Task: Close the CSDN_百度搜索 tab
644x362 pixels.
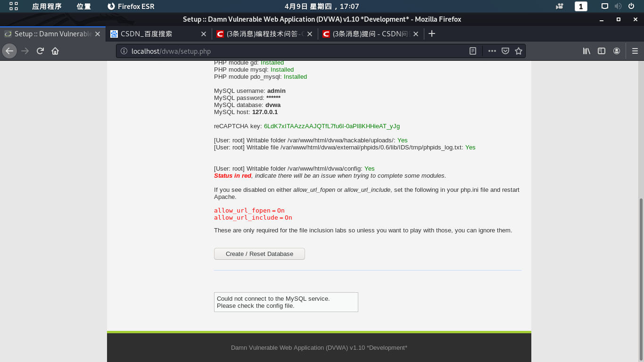Action: coord(204,34)
